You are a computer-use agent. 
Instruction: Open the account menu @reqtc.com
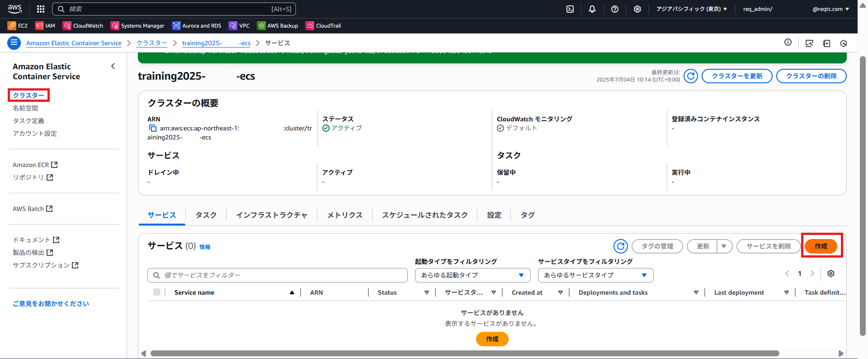(830, 9)
